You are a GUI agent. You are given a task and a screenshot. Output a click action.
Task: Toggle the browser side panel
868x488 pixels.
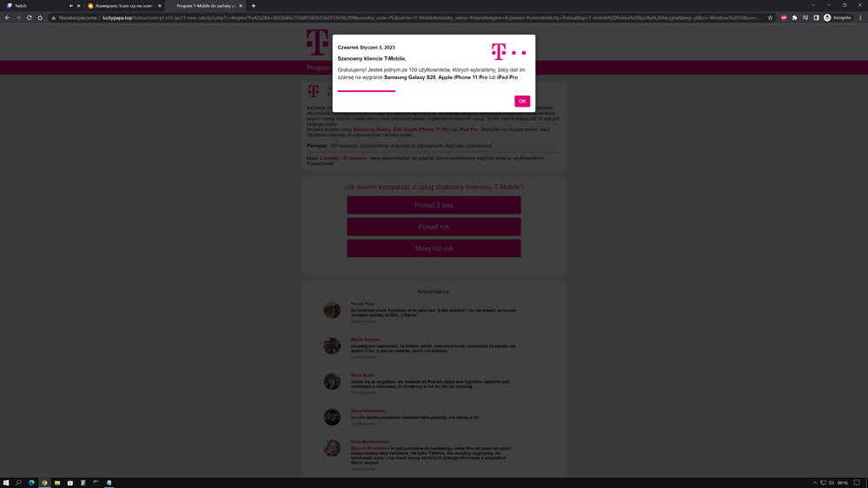pyautogui.click(x=816, y=17)
